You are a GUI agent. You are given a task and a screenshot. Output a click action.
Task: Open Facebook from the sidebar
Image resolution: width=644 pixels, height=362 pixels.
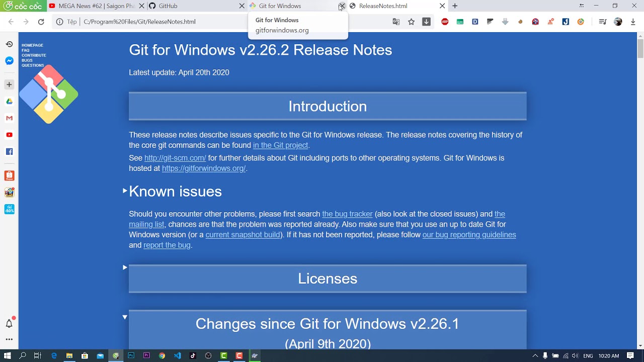[x=9, y=151]
